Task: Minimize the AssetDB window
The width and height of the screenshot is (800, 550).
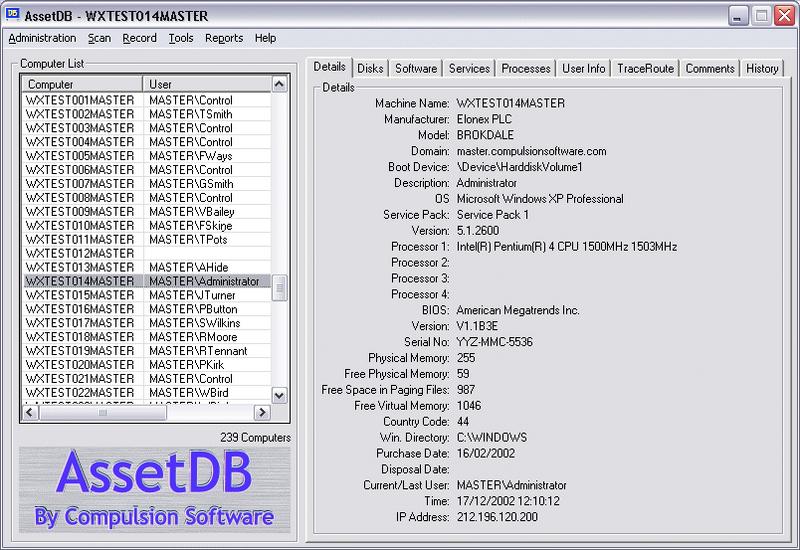Action: [737, 16]
